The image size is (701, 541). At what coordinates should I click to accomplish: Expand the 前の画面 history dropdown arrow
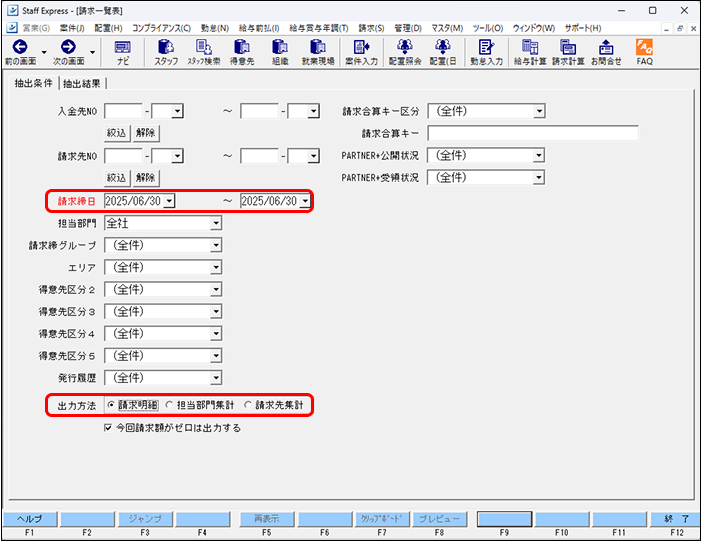(x=44, y=52)
